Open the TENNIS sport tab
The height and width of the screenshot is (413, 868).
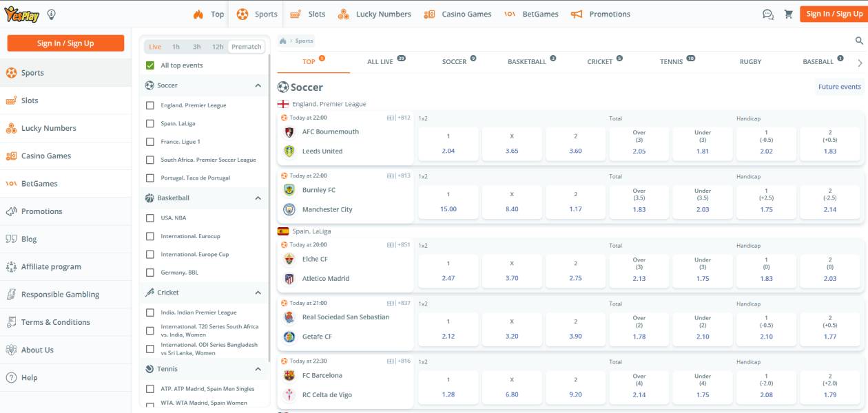point(671,62)
